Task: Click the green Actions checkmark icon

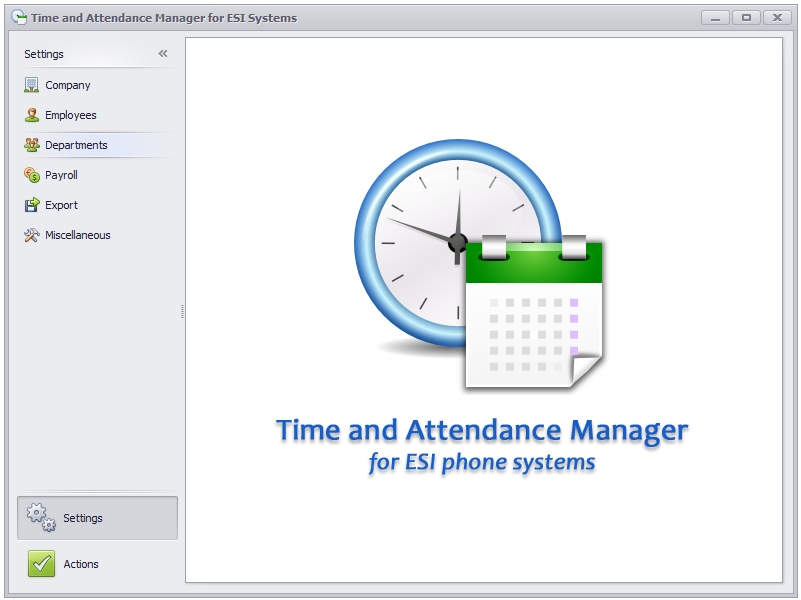Action: (41, 564)
